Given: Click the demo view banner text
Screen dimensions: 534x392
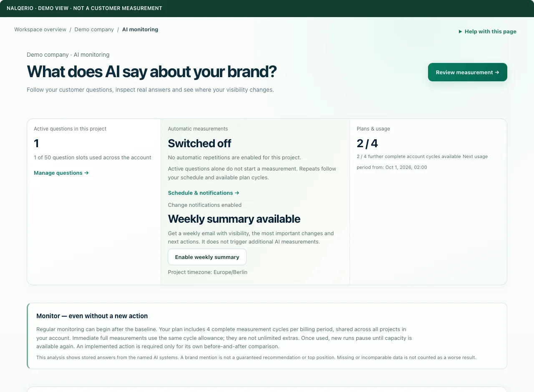Looking at the screenshot, I should pos(84,8).
